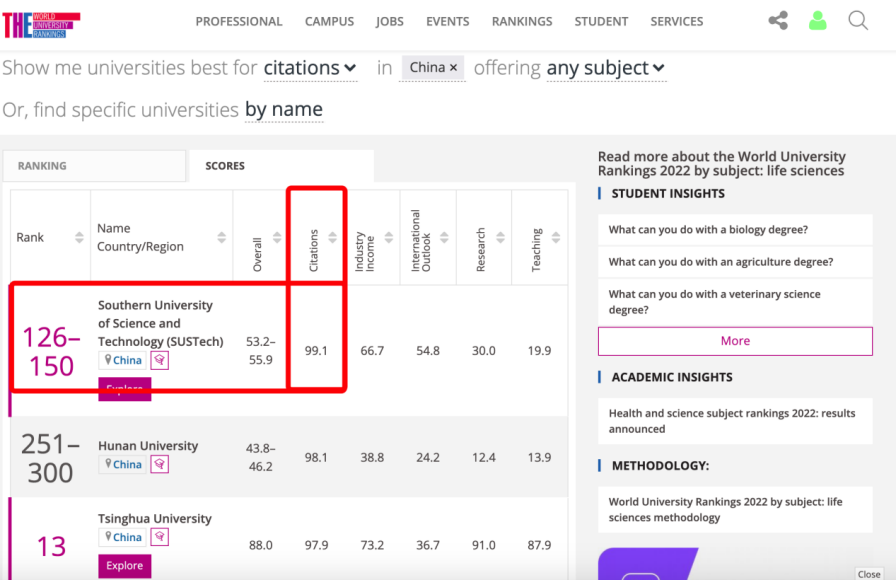
Task: Click the Close button on the ad
Action: pyautogui.click(x=869, y=574)
